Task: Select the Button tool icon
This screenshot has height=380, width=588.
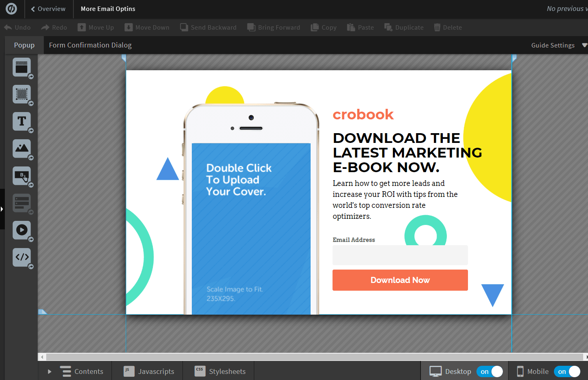Action: point(21,176)
